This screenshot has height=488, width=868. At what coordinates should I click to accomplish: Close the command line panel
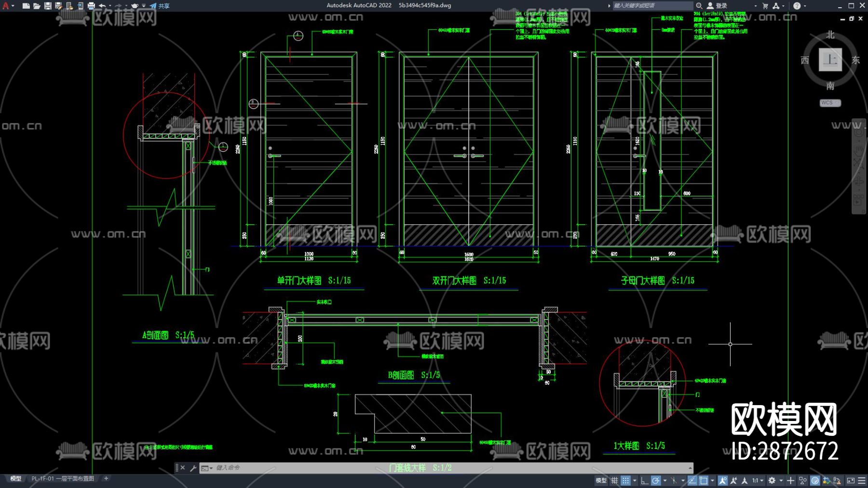[x=183, y=468]
